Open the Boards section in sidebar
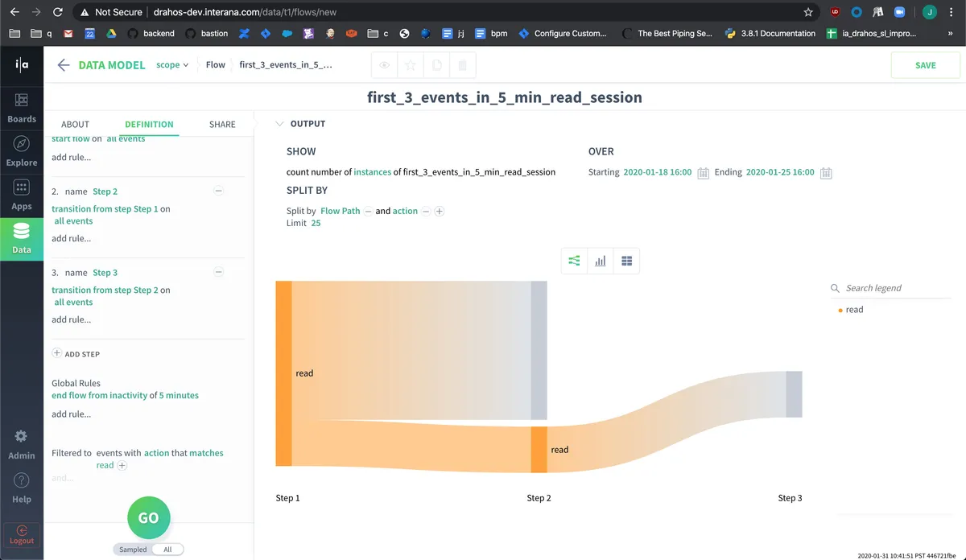Screen dimensions: 966x560 [22, 108]
